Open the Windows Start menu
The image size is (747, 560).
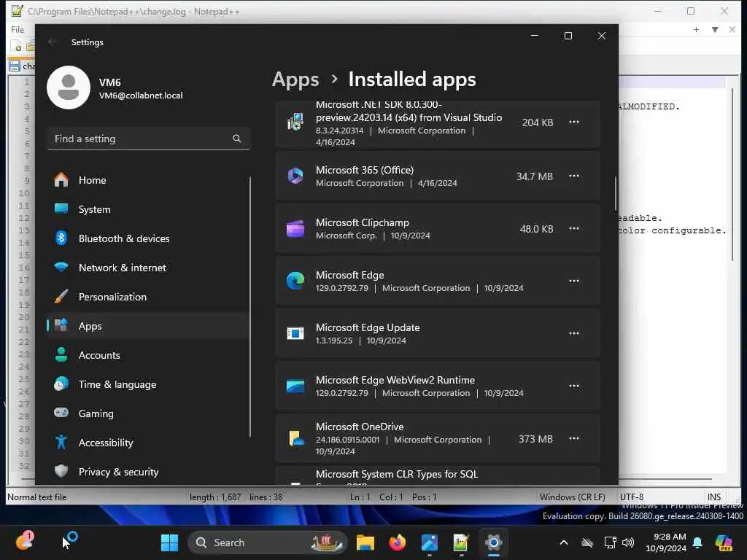[169, 542]
